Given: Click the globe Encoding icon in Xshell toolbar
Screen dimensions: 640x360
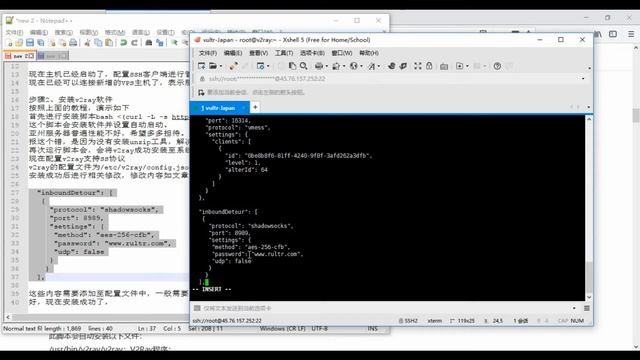Looking at the screenshot, I should 353,66.
